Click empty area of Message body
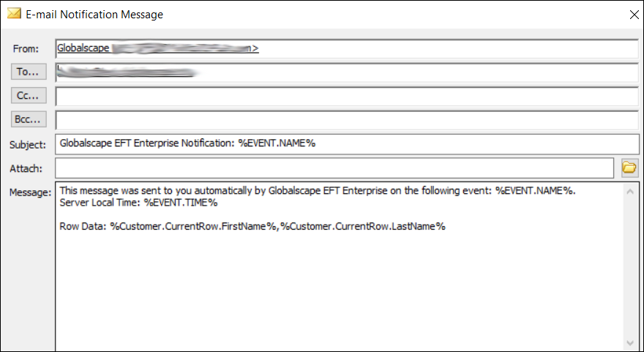This screenshot has width=644, height=352. [x=337, y=293]
